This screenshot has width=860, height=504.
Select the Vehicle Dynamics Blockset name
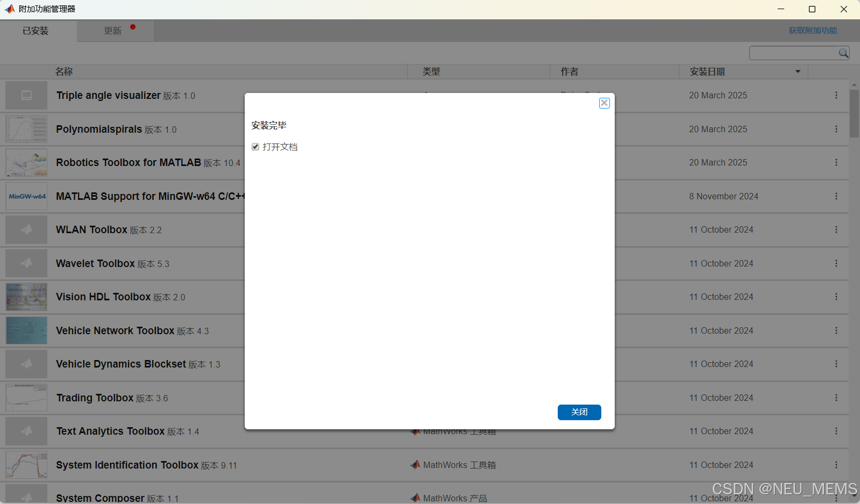pyautogui.click(x=121, y=364)
